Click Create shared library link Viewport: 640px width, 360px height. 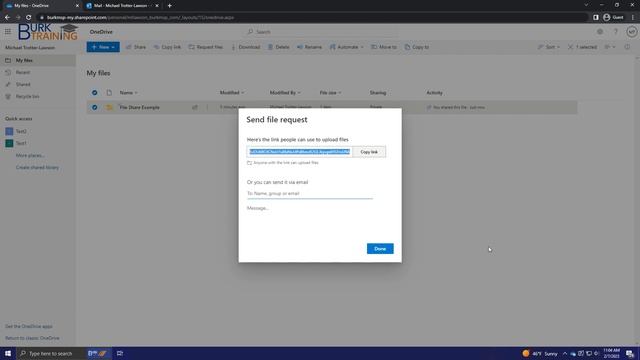pyautogui.click(x=37, y=167)
